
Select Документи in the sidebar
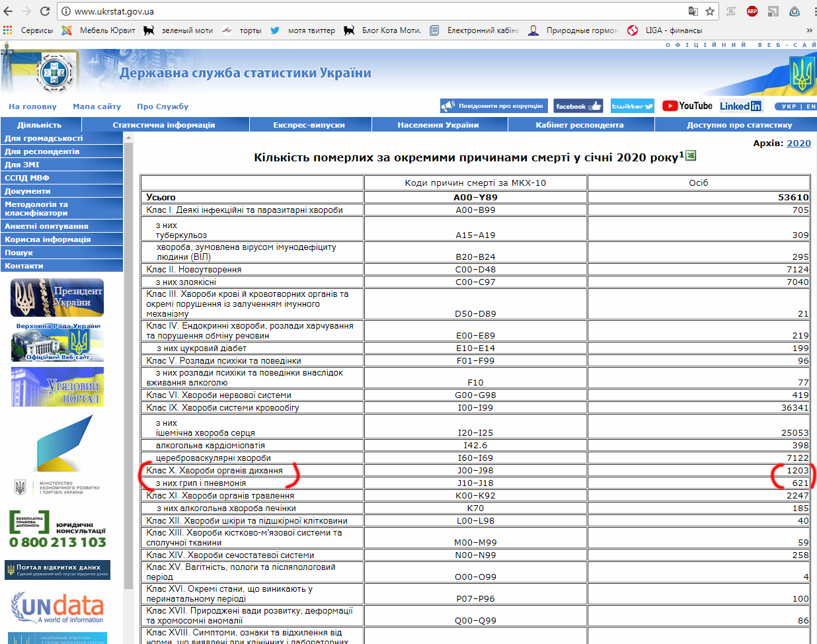pos(61,191)
